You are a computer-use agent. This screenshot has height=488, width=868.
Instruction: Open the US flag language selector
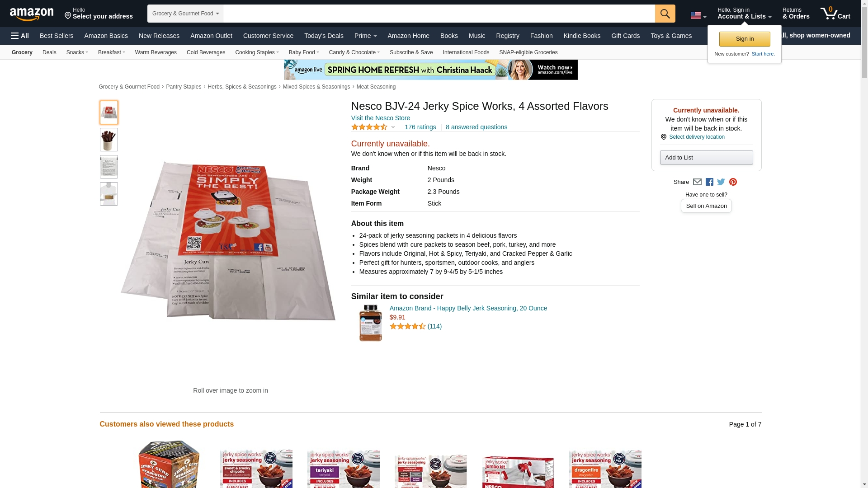[x=698, y=16]
